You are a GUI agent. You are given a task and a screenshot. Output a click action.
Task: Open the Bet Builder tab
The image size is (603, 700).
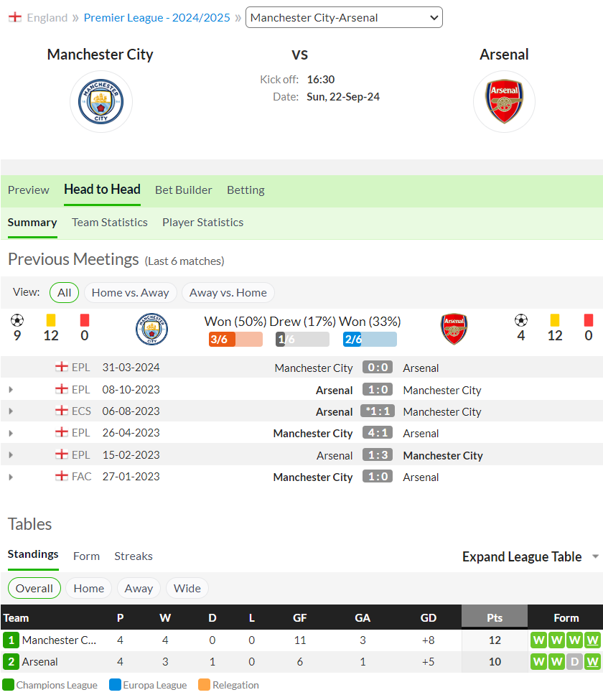point(184,190)
